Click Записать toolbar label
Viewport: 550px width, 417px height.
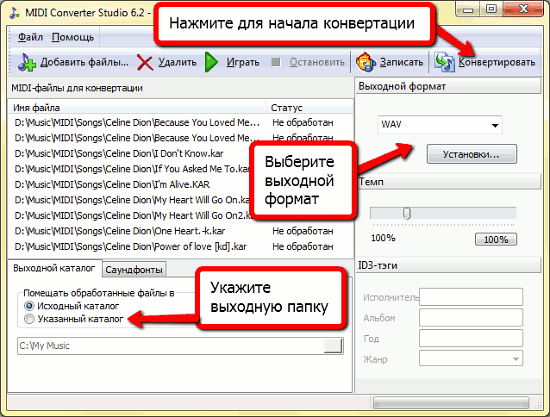[x=402, y=62]
